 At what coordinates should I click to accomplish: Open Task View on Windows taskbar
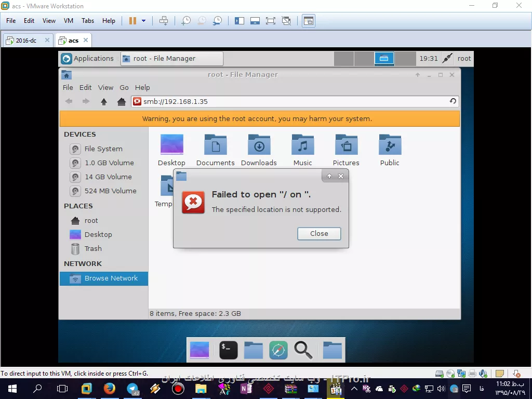(62, 389)
